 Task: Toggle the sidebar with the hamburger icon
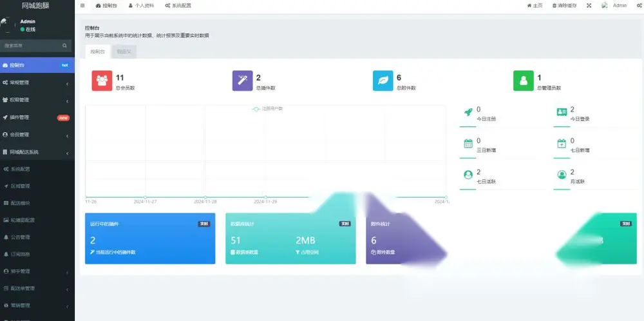[82, 6]
